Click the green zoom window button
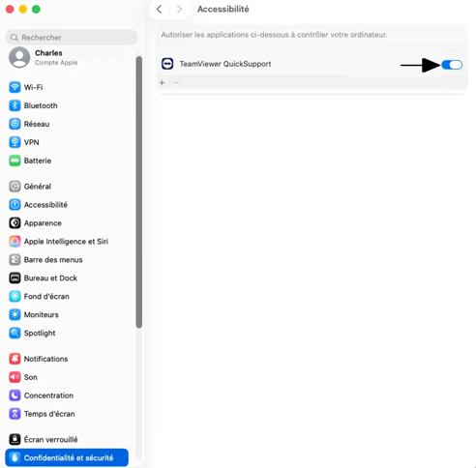 (x=36, y=9)
